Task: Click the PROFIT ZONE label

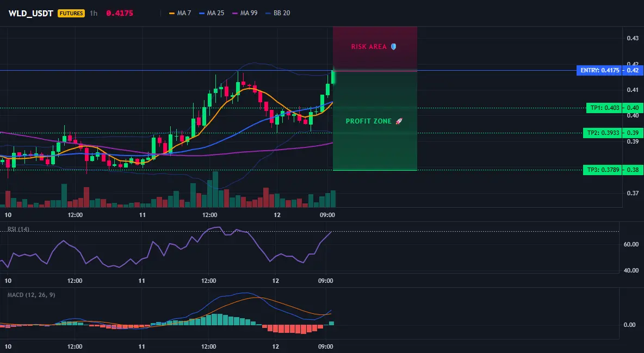Action: 368,121
